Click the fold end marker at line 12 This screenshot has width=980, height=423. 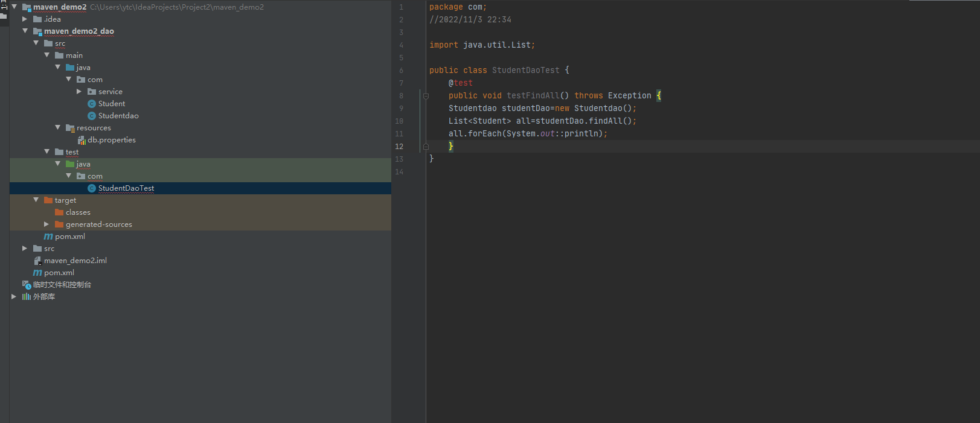click(426, 147)
